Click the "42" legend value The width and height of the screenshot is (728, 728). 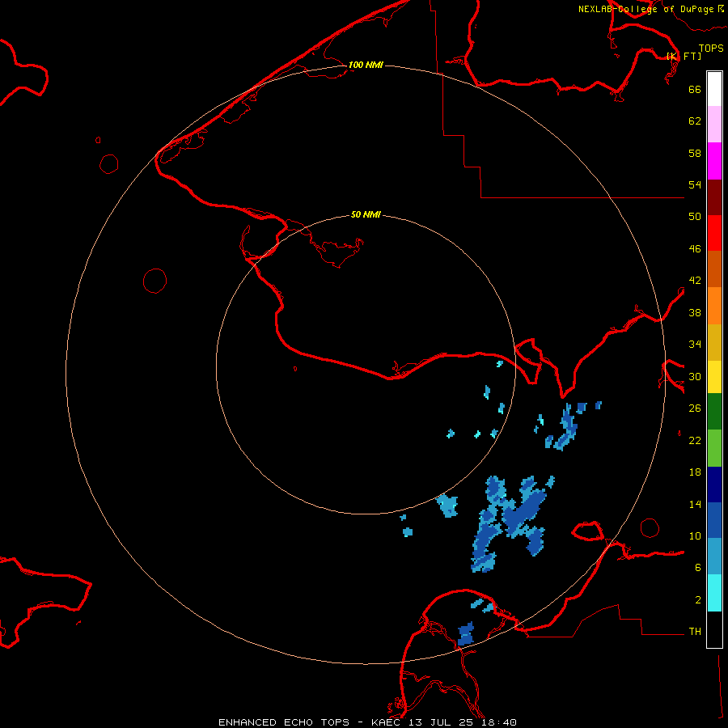coord(695,281)
